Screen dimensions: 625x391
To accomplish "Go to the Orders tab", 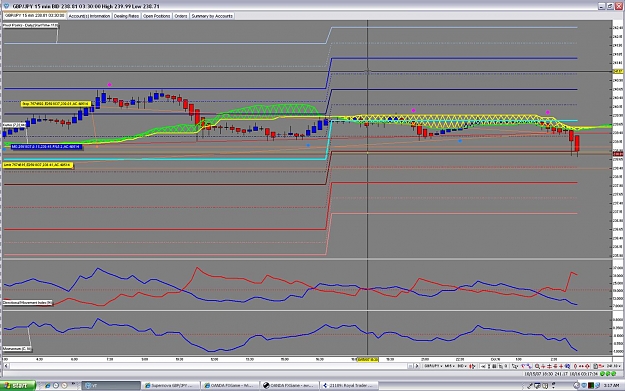I will [181, 16].
